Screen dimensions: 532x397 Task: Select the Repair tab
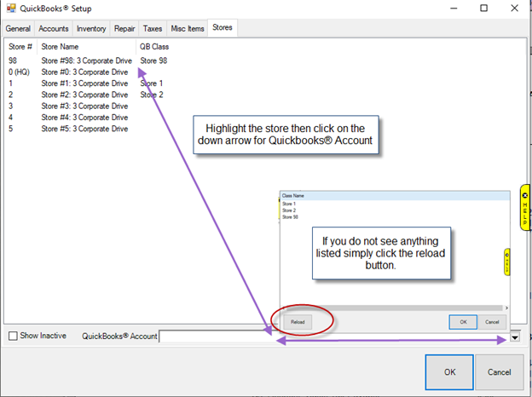126,29
